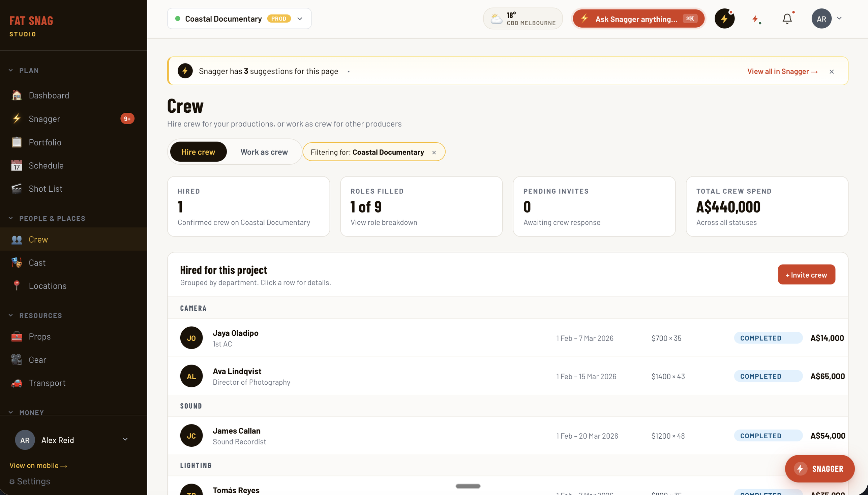Click the Hired stat card
This screenshot has height=495, width=868.
(x=248, y=207)
